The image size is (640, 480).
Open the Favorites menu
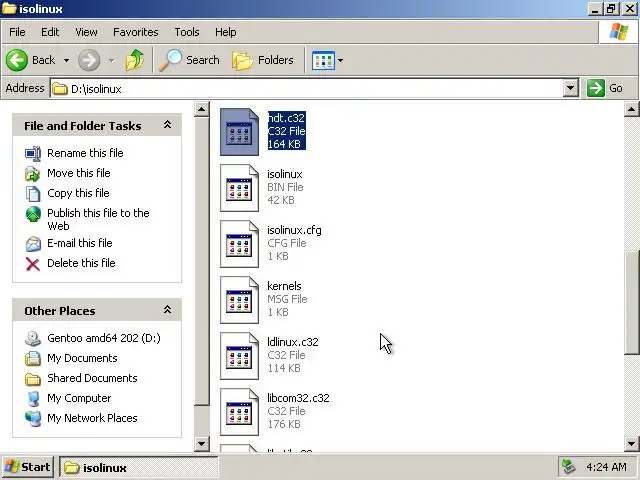[136, 32]
